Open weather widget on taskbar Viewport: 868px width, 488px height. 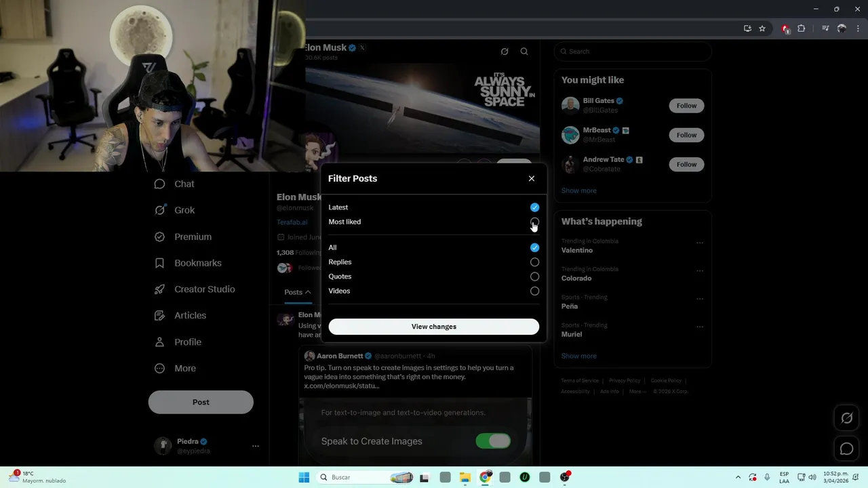[x=37, y=477]
